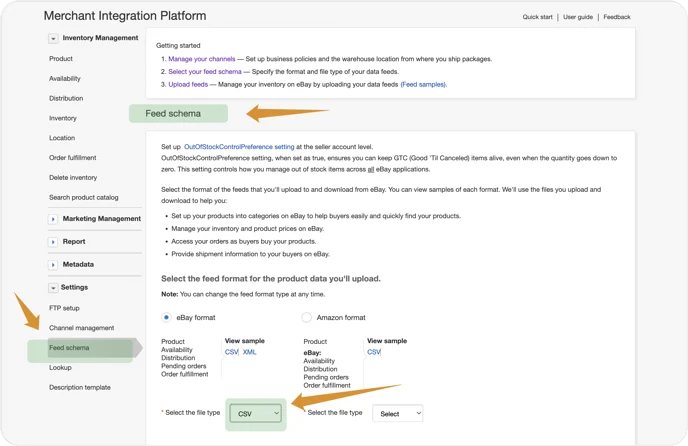Screen dimensions: 688x446
Task: Click the Report heading label
Action: (x=74, y=241)
